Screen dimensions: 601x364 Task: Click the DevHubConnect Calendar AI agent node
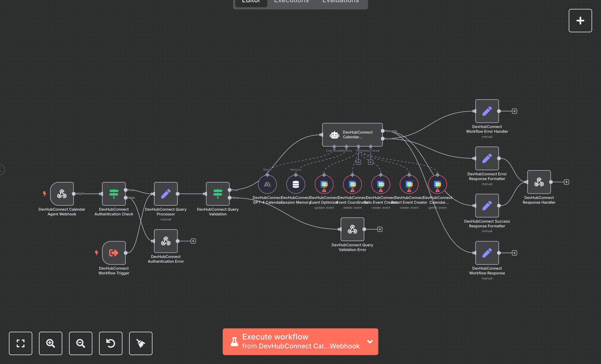[352, 135]
